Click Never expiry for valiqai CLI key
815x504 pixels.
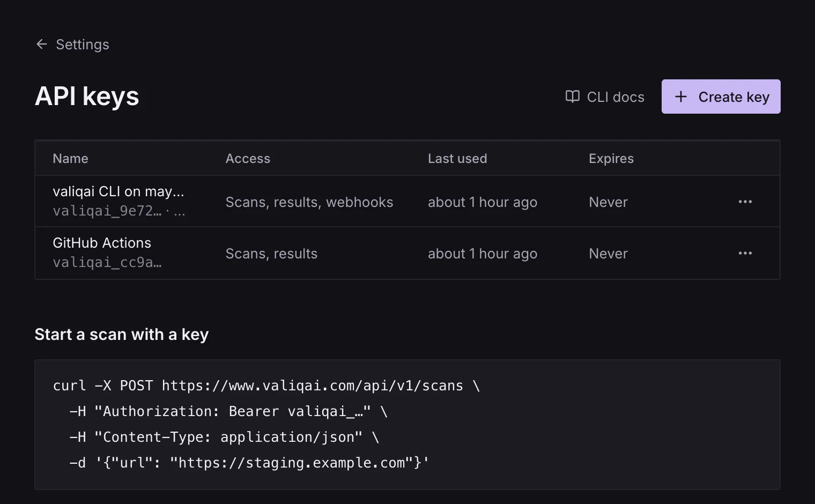tap(608, 202)
